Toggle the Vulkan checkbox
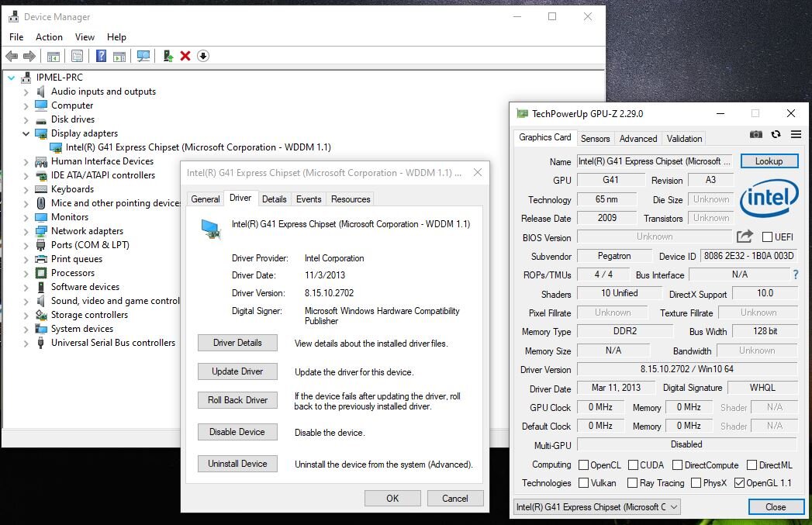 (x=583, y=483)
